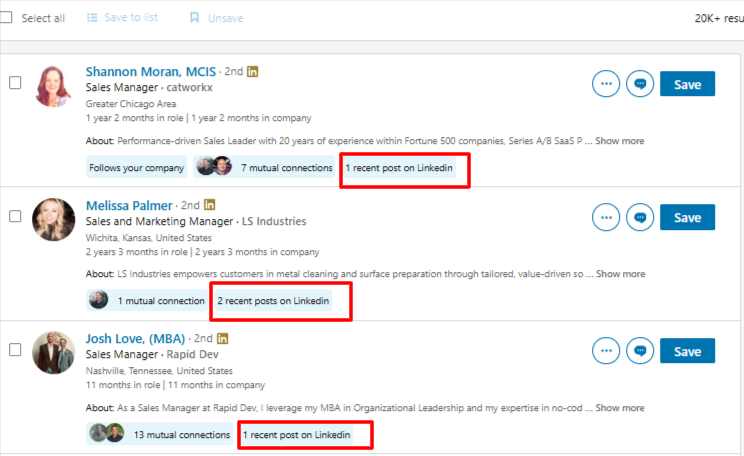Expand Shannon Moran's About with Show more
Screen dimensions: 744x456
point(620,141)
